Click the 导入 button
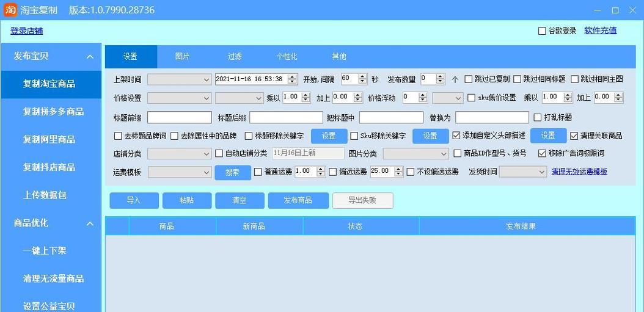 pyautogui.click(x=134, y=200)
